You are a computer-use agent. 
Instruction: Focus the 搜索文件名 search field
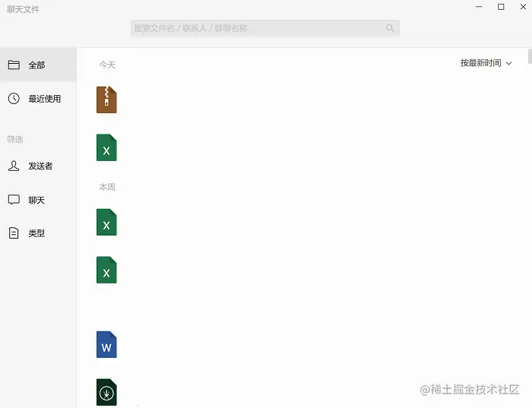tap(265, 28)
